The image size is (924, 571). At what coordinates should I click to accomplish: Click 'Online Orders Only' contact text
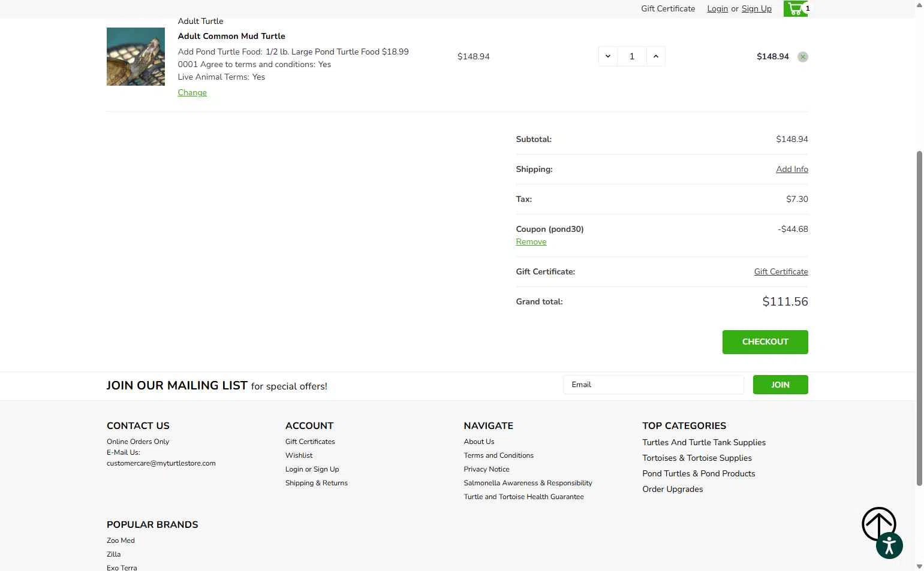tap(138, 442)
